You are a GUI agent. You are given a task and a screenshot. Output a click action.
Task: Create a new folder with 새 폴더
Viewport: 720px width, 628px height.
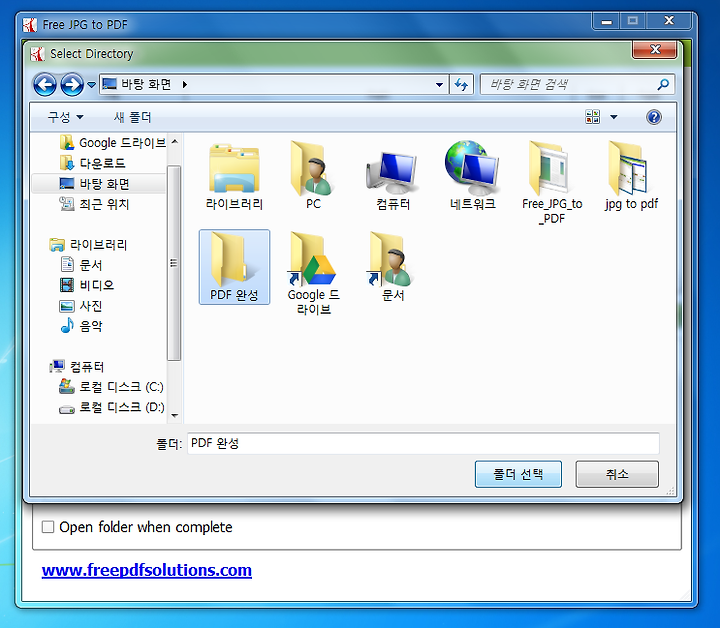(x=133, y=118)
